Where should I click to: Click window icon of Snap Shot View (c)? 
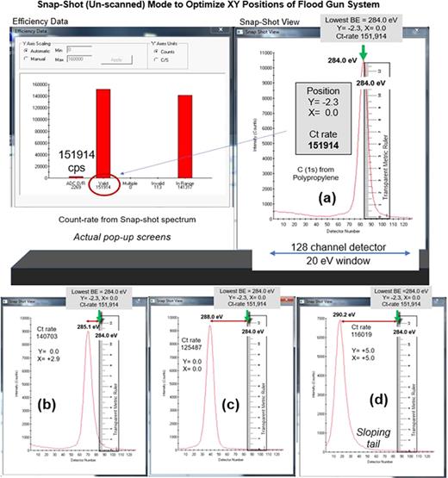pos(152,301)
